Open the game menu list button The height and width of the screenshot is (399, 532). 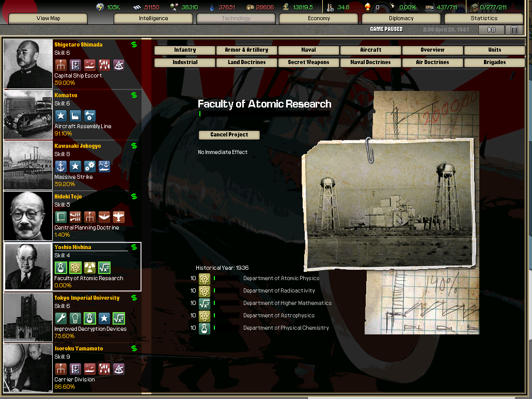[x=514, y=30]
